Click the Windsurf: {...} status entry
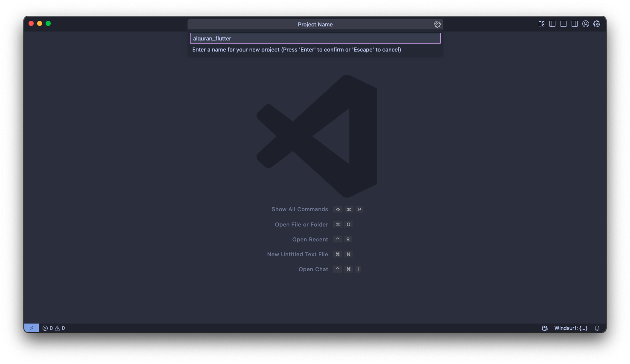630x364 pixels. coord(571,328)
